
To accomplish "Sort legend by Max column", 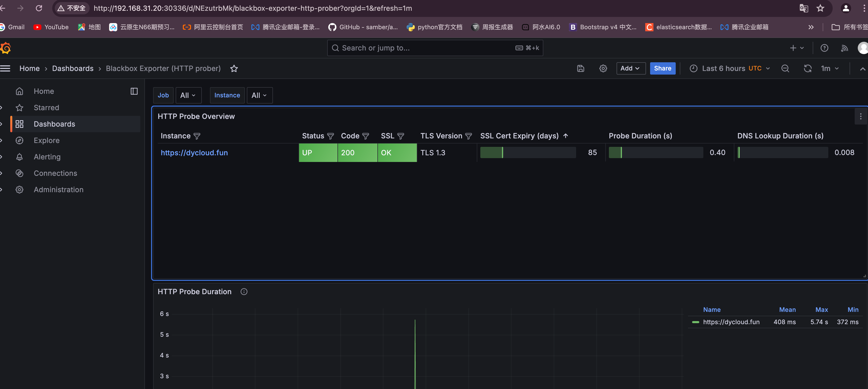I will [x=821, y=310].
